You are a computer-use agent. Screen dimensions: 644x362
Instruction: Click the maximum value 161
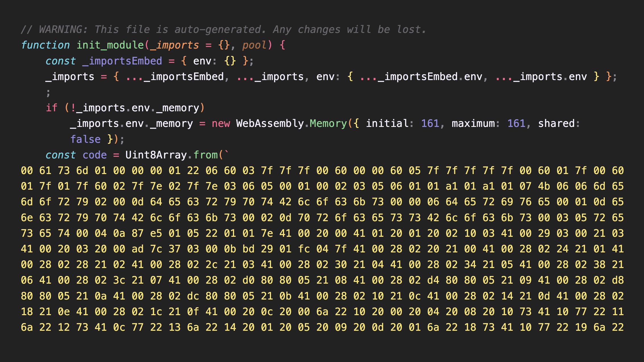tap(516, 124)
